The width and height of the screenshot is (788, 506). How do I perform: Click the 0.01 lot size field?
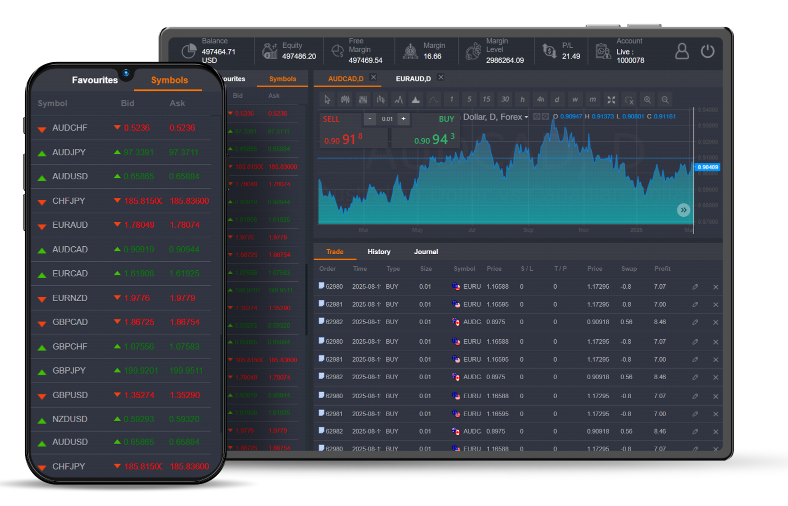tap(387, 119)
